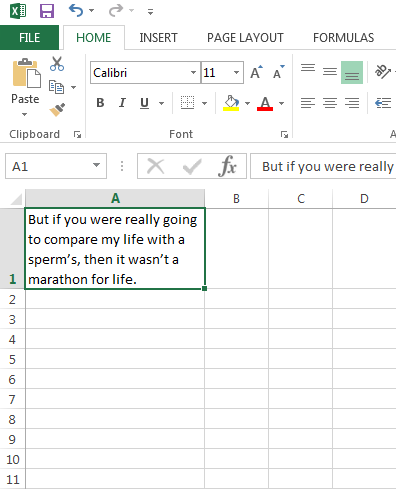
Task: Click the Paste clipboard icon
Action: click(27, 73)
